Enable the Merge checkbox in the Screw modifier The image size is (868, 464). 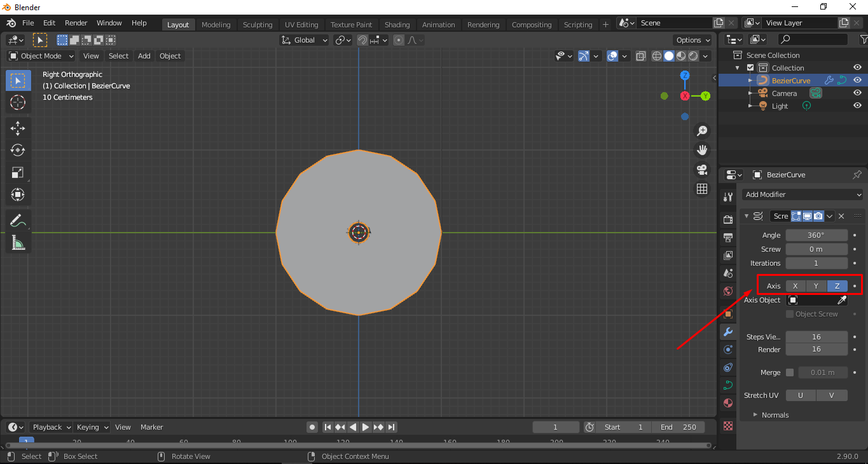[789, 372]
